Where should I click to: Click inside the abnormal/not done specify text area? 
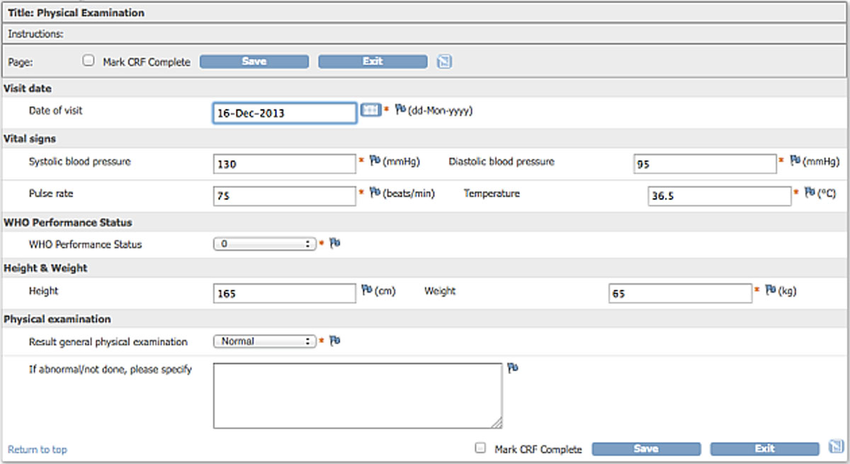358,396
